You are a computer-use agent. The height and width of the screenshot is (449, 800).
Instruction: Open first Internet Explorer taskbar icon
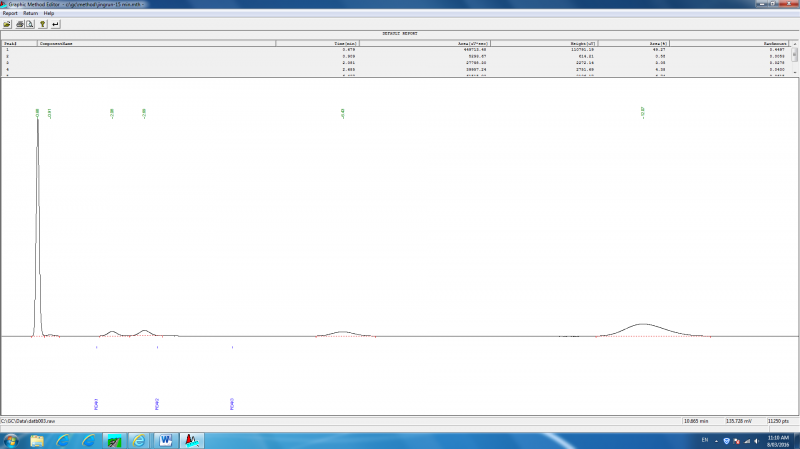click(63, 441)
